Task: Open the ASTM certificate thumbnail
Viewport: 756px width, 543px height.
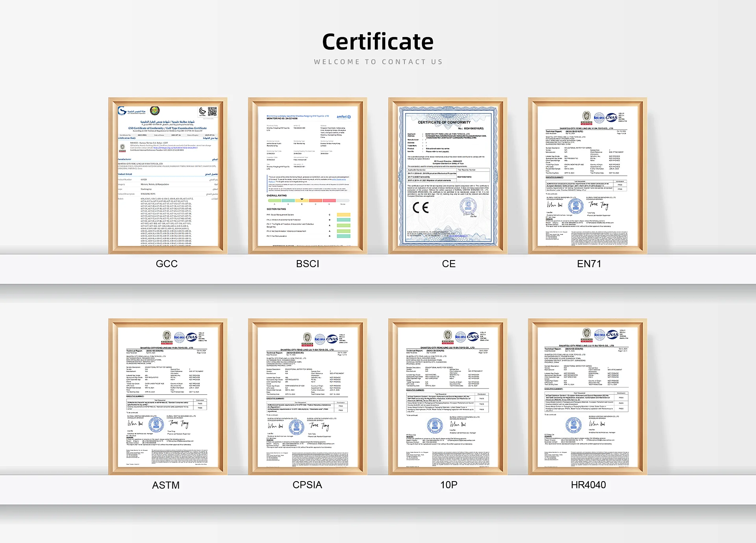Action: click(168, 397)
